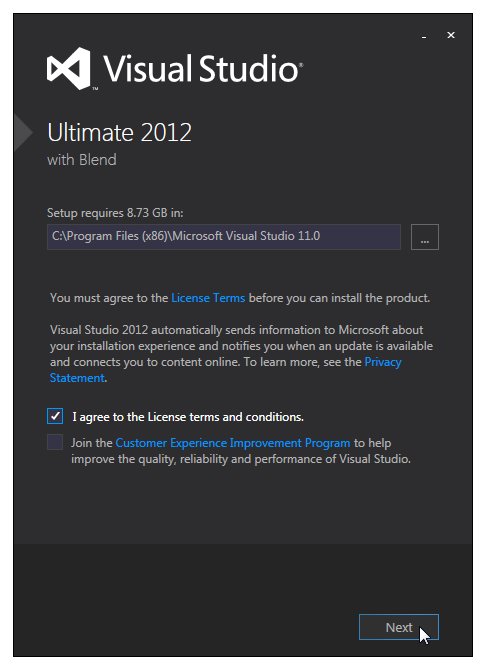The height and width of the screenshot is (671, 486).
Task: Enable Customer Experience Improvement Program checkbox
Action: pyautogui.click(x=55, y=442)
